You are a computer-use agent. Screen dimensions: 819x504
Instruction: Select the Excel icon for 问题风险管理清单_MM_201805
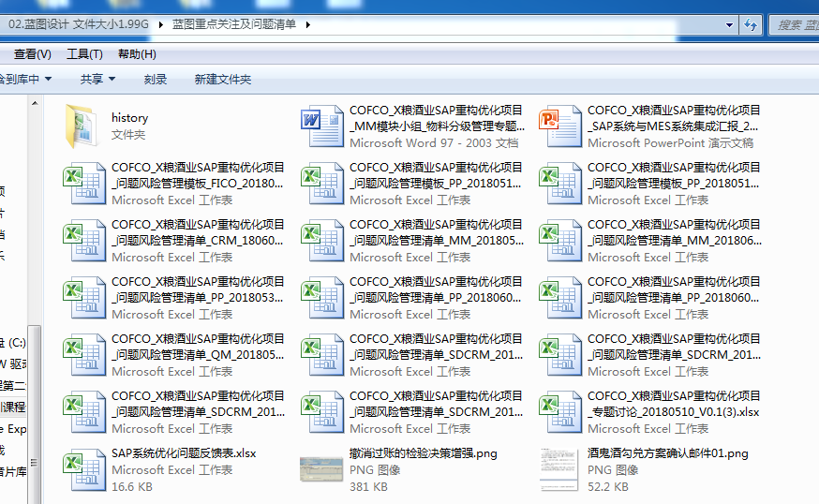pos(321,240)
